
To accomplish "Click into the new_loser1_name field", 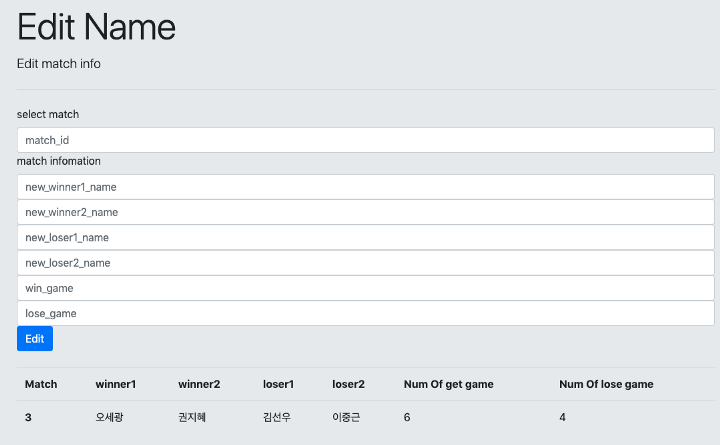I will 365,237.
